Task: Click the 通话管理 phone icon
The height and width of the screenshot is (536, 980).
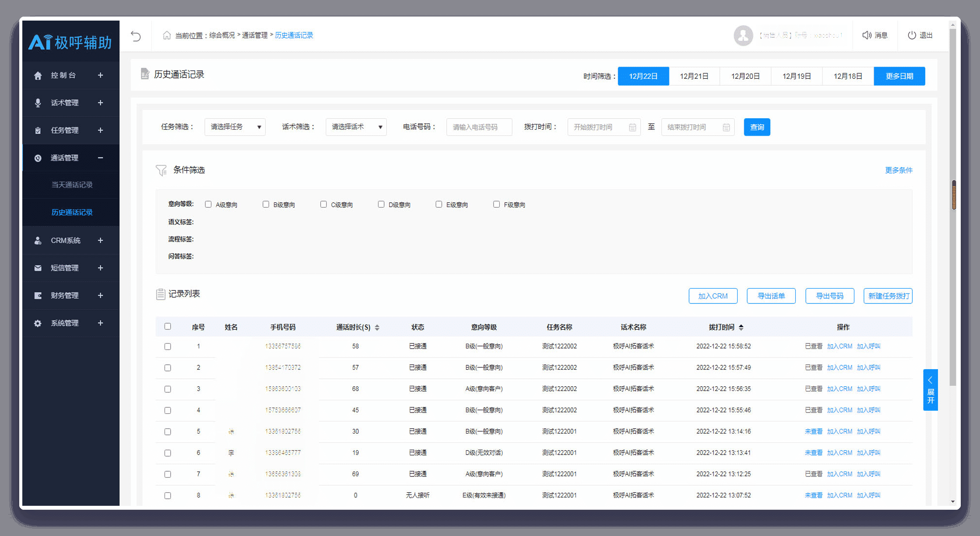Action: pyautogui.click(x=38, y=158)
